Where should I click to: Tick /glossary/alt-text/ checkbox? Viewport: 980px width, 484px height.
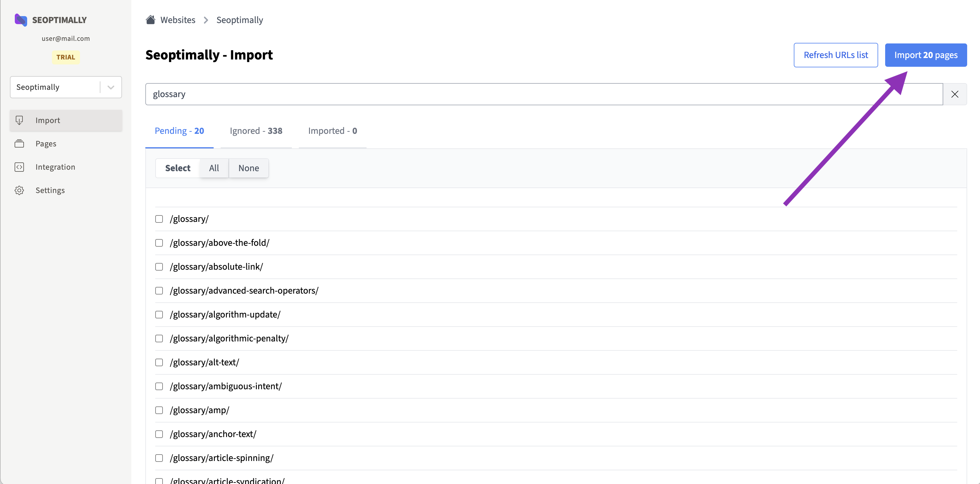(159, 362)
